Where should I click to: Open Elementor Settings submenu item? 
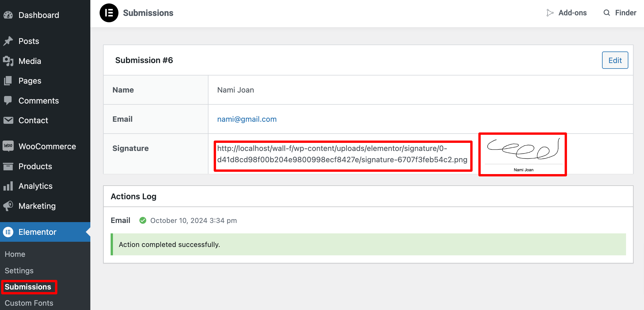19,271
